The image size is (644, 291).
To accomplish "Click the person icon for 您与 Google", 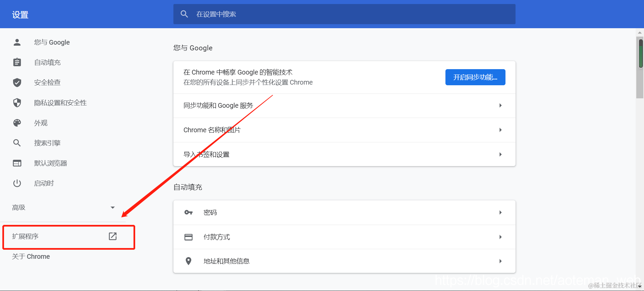I will pos(17,42).
